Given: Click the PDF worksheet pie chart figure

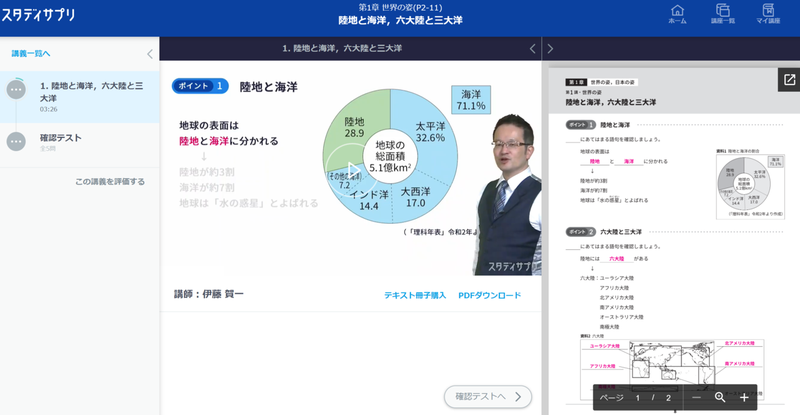Looking at the screenshot, I should [749, 186].
